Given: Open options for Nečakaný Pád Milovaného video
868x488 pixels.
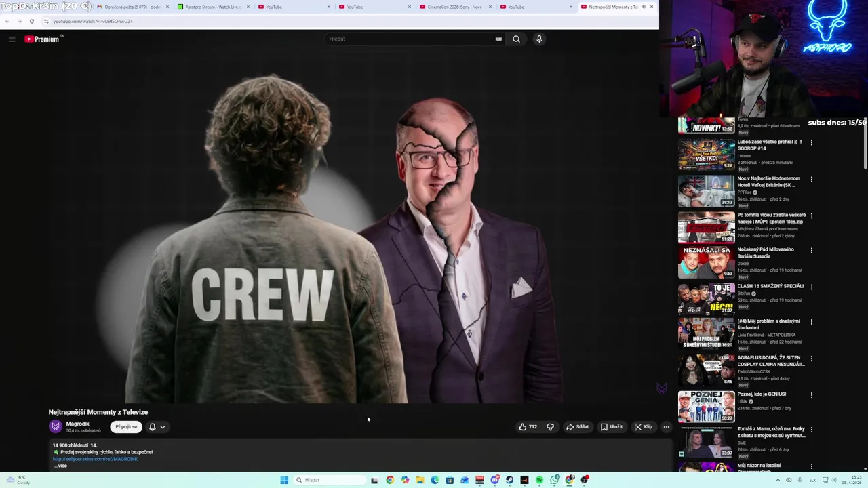Looking at the screenshot, I should click(x=811, y=250).
